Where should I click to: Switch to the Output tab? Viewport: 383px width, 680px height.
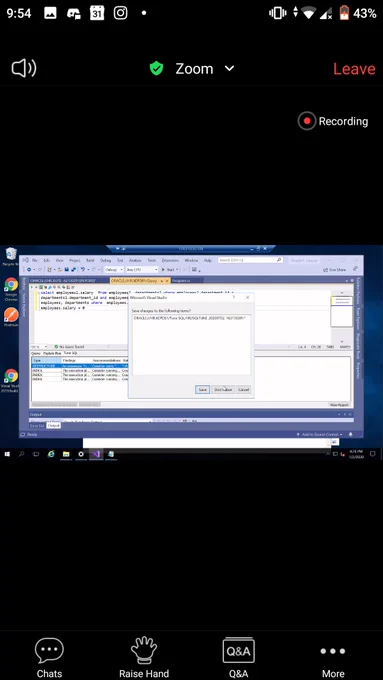point(53,425)
